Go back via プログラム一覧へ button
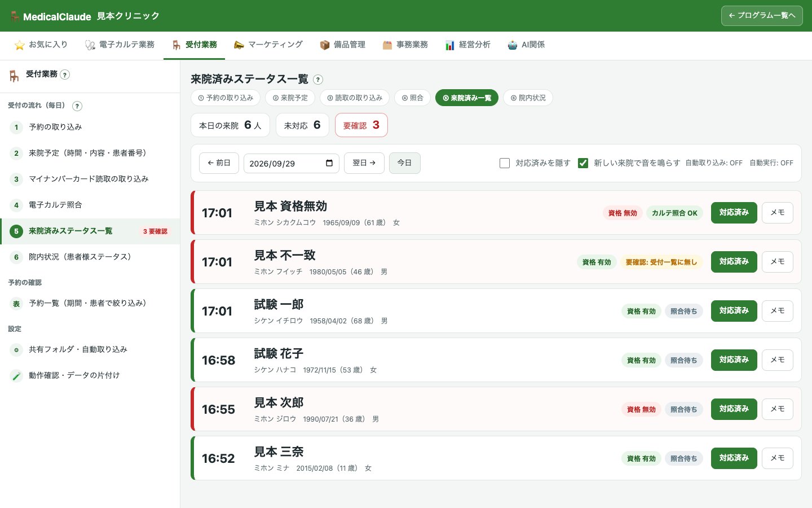 click(x=762, y=16)
